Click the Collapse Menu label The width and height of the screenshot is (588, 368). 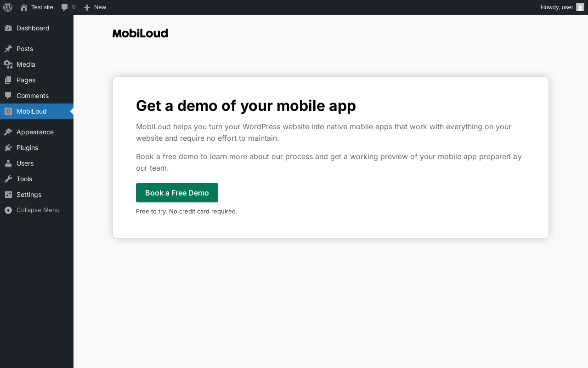(x=38, y=210)
